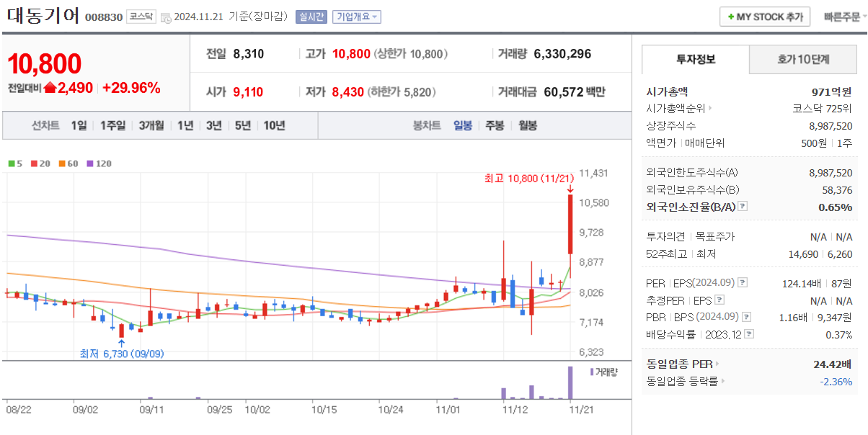Click the large red 11/21 candlestick
868x435 pixels.
tap(570, 224)
